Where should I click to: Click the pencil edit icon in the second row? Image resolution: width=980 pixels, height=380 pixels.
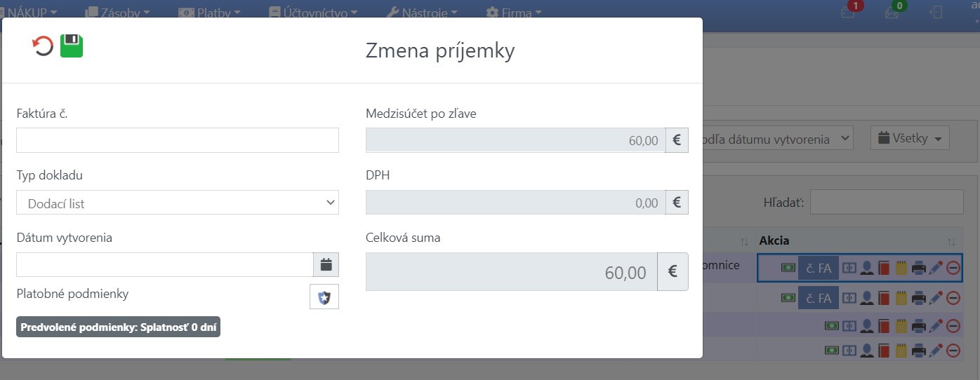pyautogui.click(x=936, y=298)
